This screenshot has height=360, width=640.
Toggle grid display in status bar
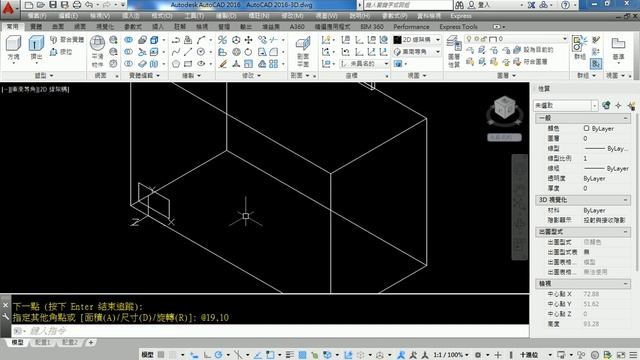tap(161, 355)
